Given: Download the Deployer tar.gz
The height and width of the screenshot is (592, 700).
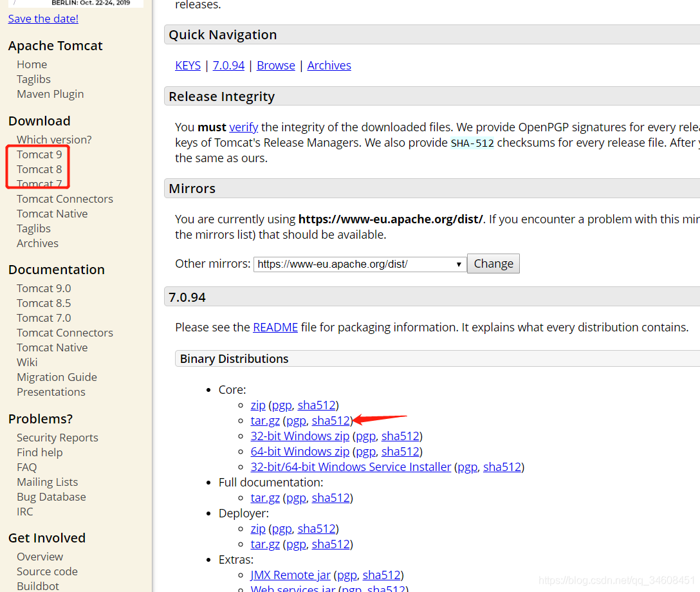Looking at the screenshot, I should tap(265, 544).
